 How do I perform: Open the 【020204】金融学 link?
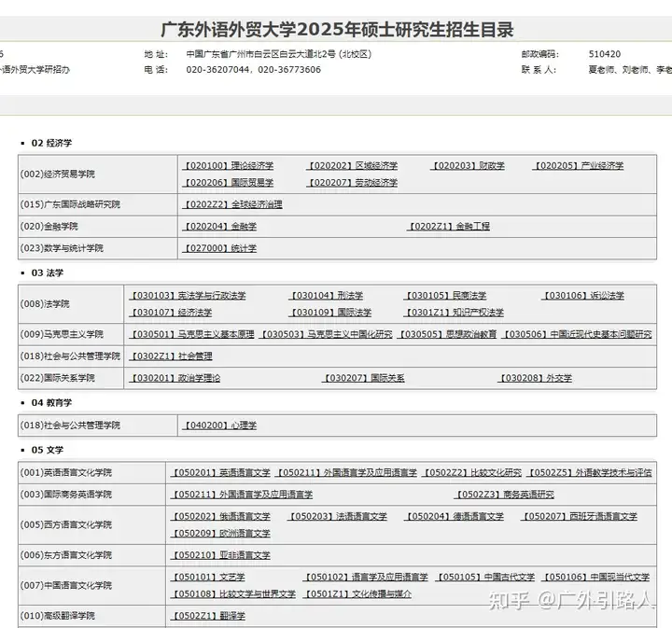pos(219,227)
